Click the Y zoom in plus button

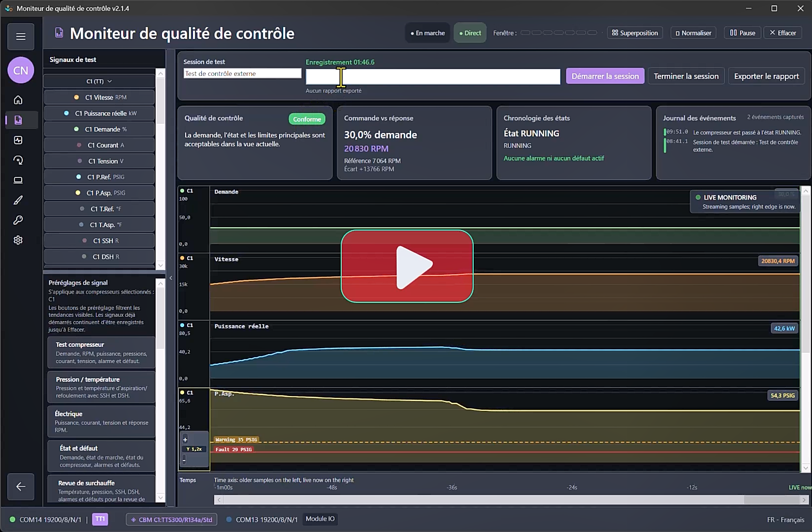pos(185,439)
